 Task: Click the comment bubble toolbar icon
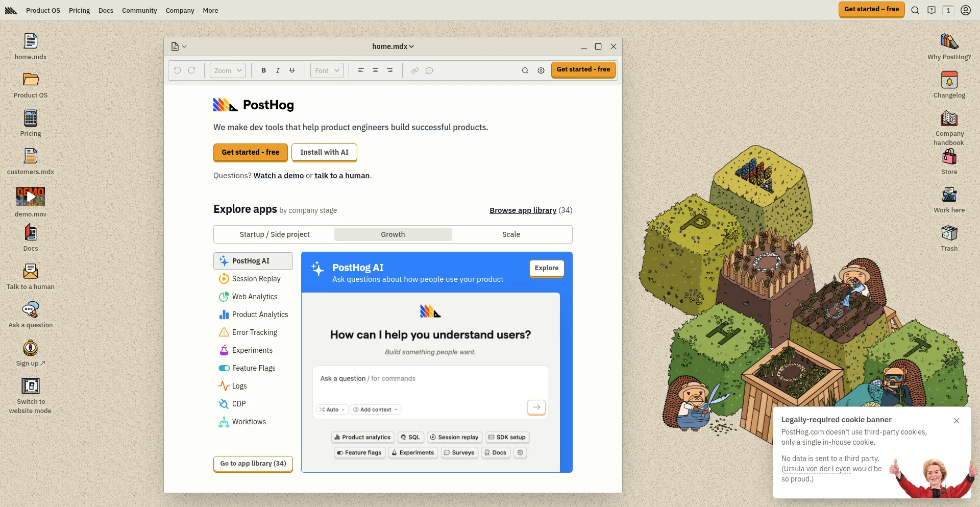429,70
